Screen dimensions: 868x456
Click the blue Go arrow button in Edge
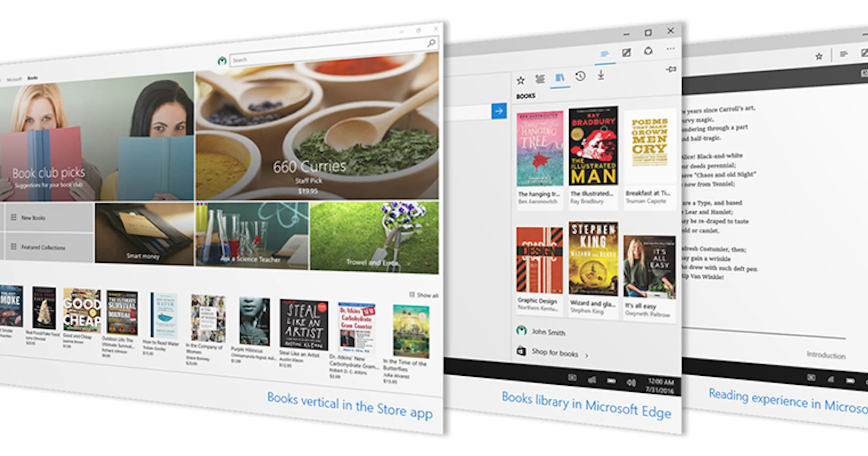point(499,111)
